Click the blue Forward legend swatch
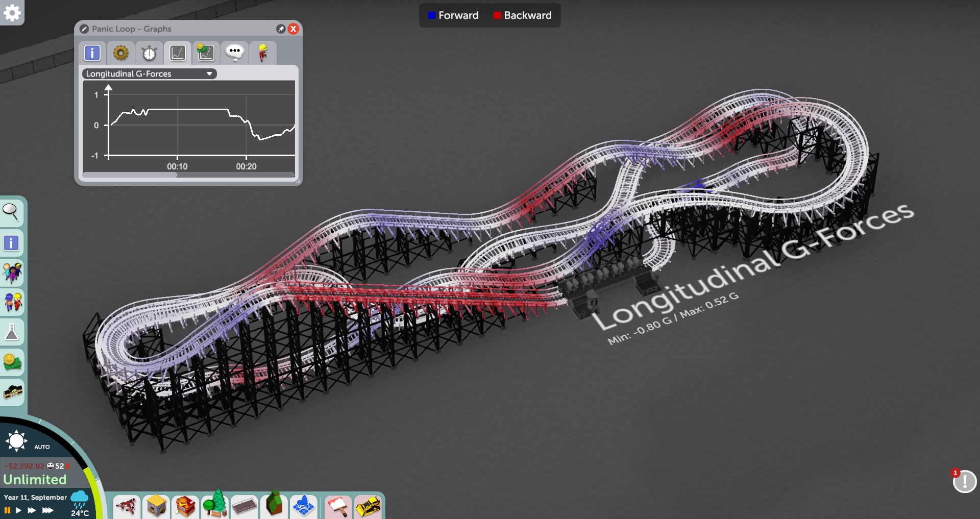Image resolution: width=980 pixels, height=519 pixels. click(432, 15)
